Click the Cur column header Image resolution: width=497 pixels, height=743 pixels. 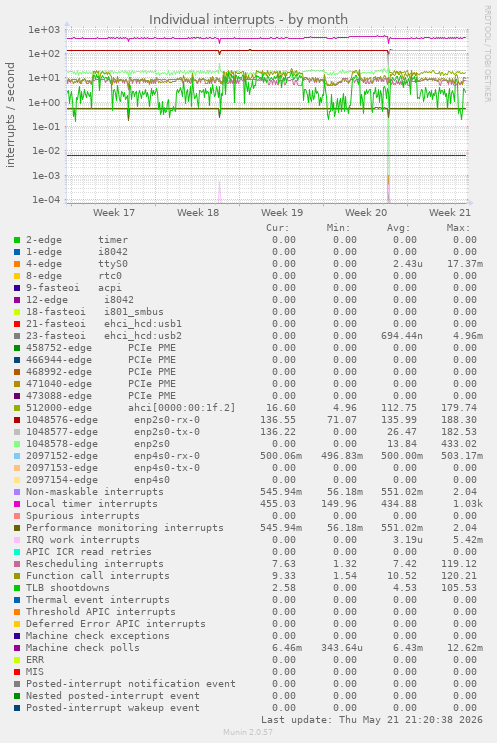click(x=278, y=228)
